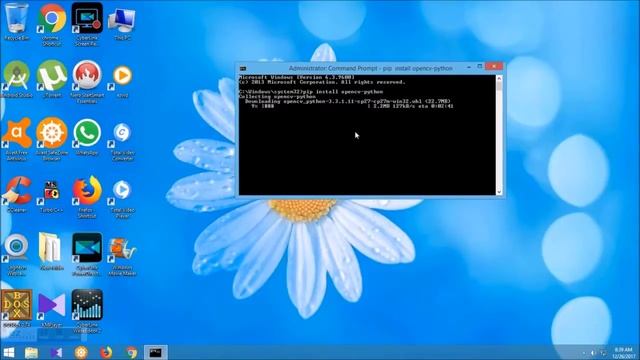Click the 'pip install opencv-python' command line

coord(311,92)
